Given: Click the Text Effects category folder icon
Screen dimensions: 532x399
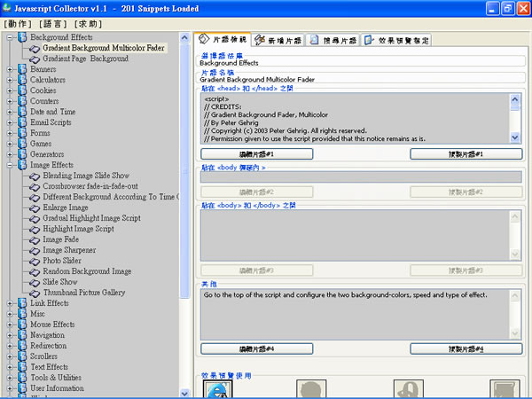Looking at the screenshot, I should pyautogui.click(x=22, y=367).
